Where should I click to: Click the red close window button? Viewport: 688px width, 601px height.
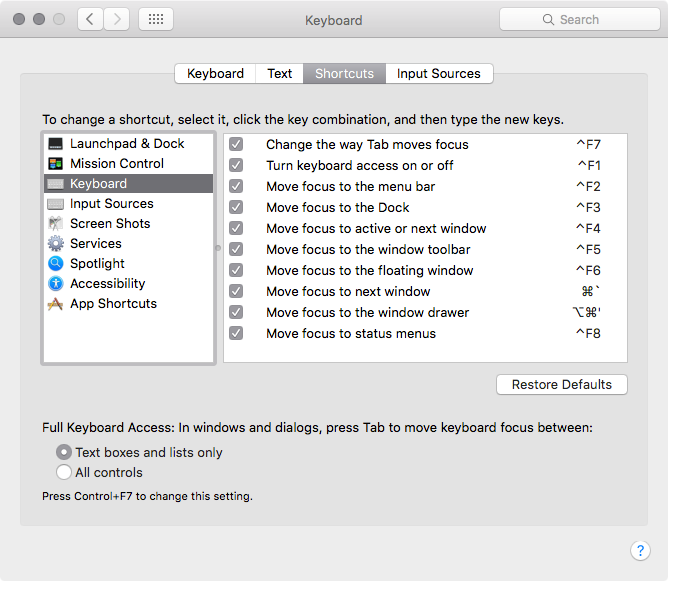19,19
